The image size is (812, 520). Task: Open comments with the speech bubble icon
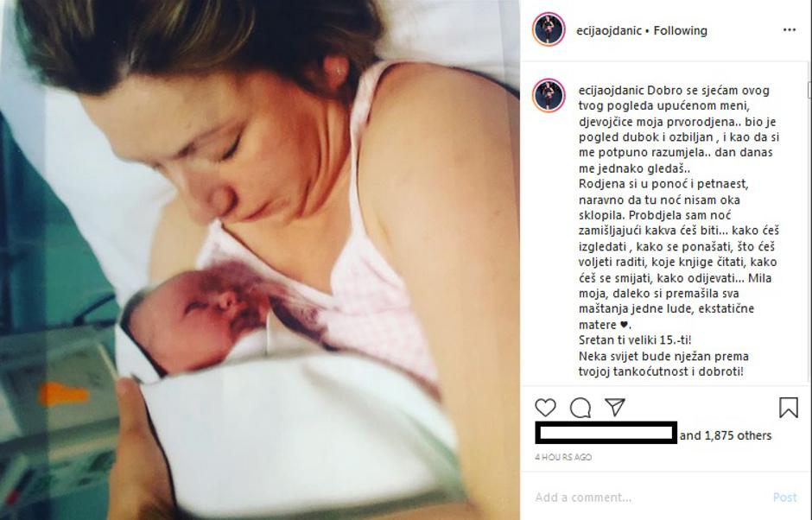tap(580, 408)
